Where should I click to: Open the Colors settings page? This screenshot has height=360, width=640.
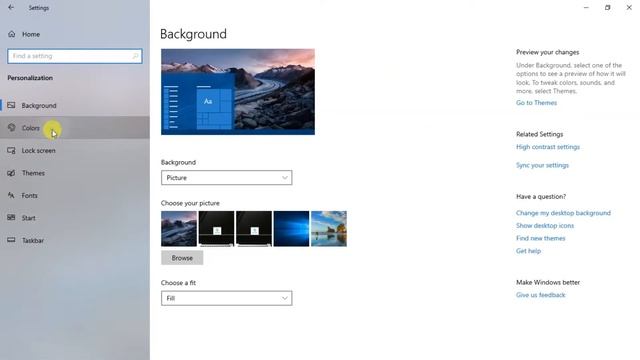pyautogui.click(x=75, y=128)
